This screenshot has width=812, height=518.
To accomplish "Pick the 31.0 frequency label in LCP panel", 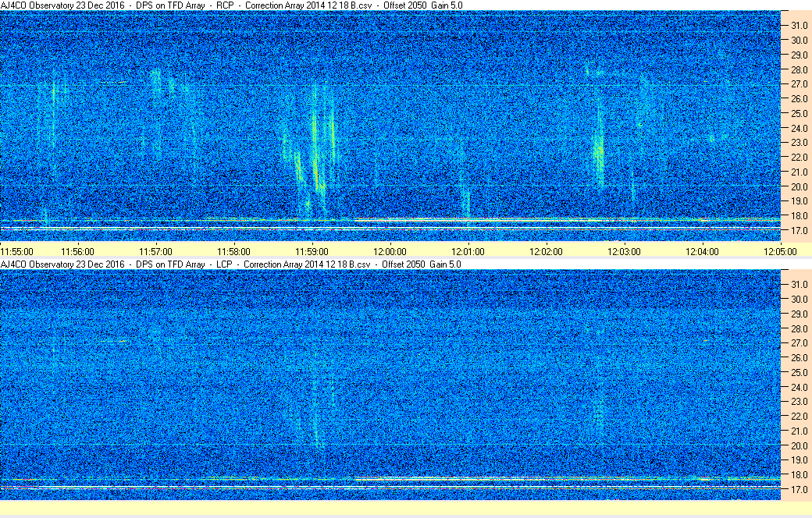I will tap(799, 285).
